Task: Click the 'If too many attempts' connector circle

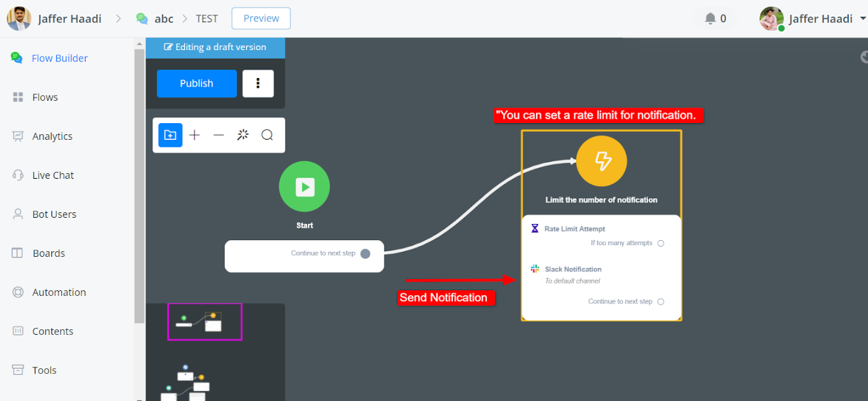Action: pyautogui.click(x=660, y=243)
